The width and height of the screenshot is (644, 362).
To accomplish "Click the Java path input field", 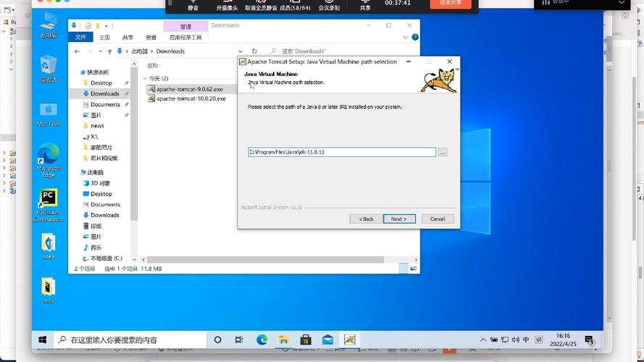I will coord(341,152).
